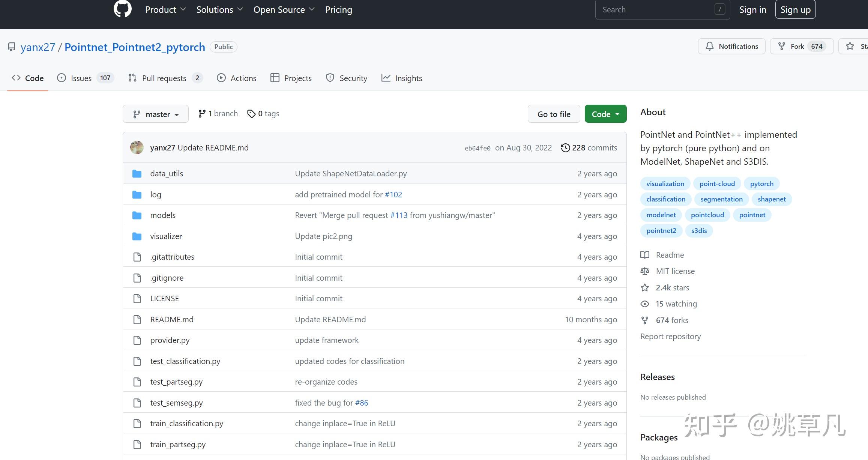Click the models folder icon
The width and height of the screenshot is (868, 460).
(x=137, y=215)
